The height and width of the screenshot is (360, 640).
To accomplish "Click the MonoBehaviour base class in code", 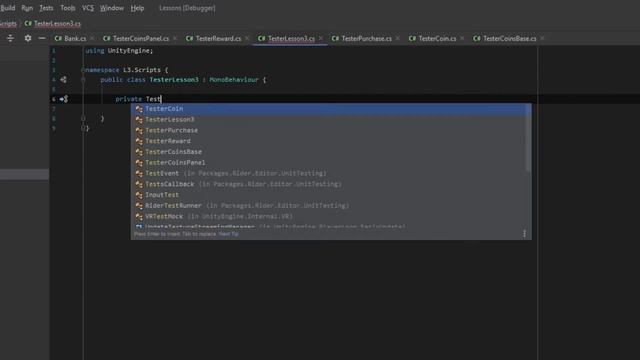I will (x=234, y=80).
